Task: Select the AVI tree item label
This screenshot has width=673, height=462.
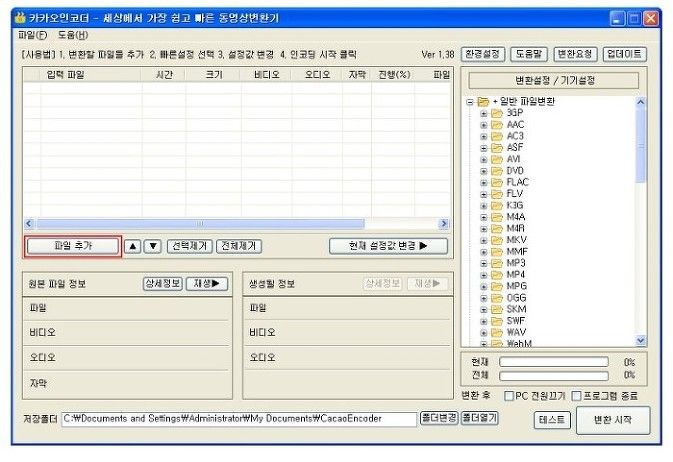Action: click(513, 159)
